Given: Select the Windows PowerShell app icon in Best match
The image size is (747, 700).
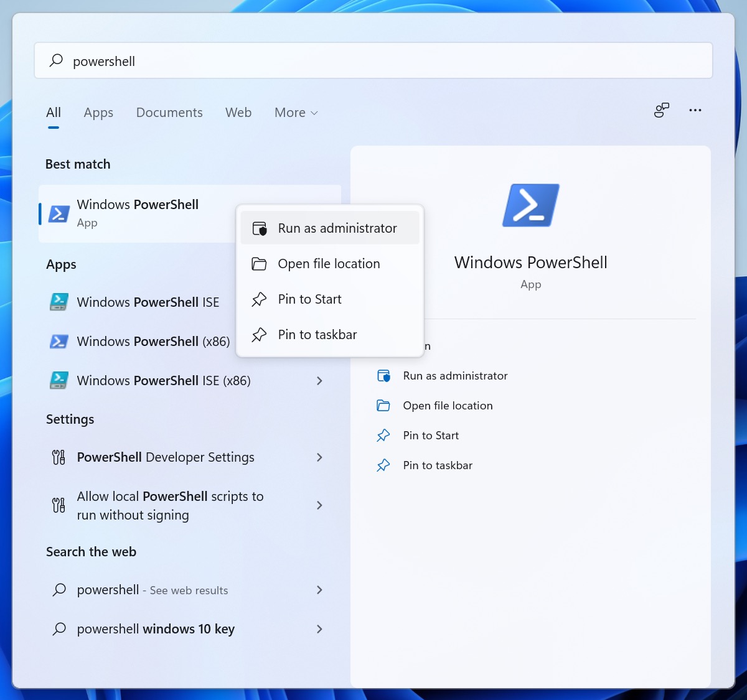Looking at the screenshot, I should (x=59, y=213).
